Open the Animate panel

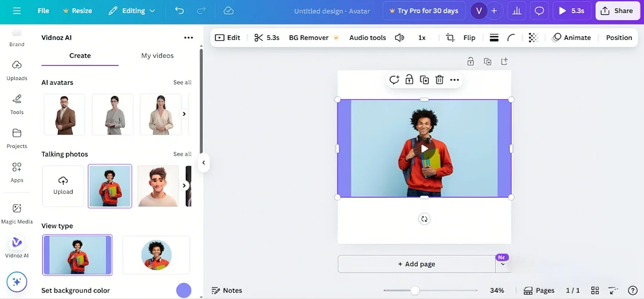571,38
